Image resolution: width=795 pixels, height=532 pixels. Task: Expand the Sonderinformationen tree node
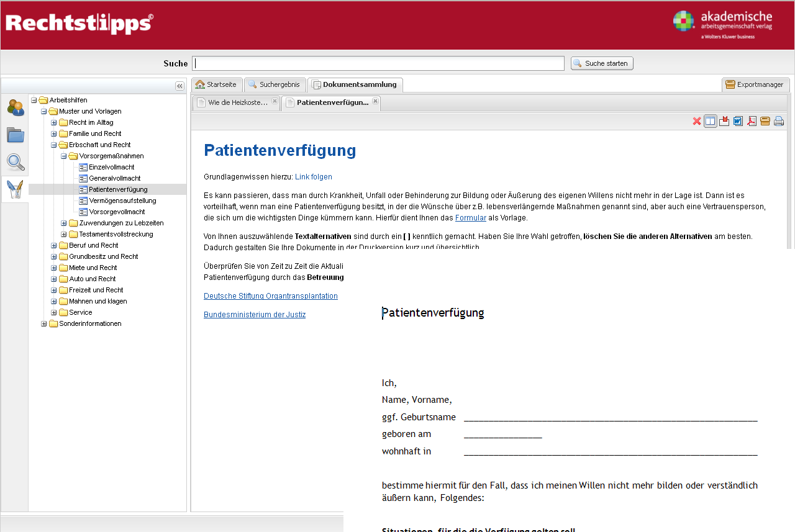tap(44, 324)
